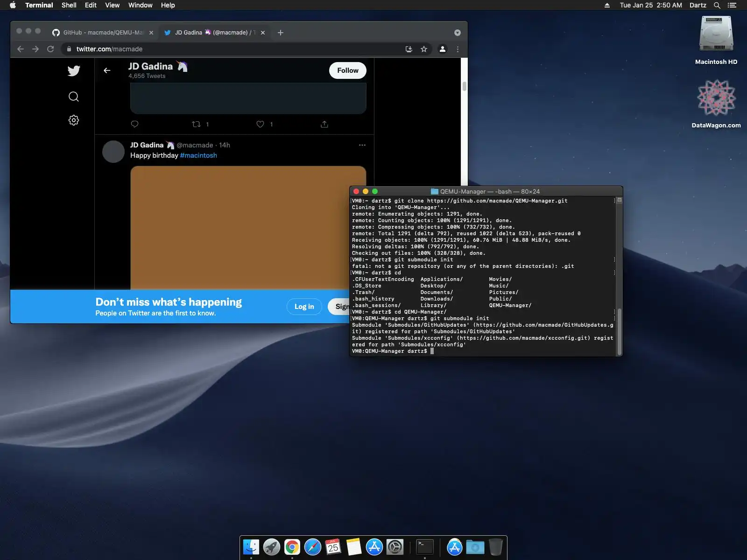This screenshot has width=747, height=560.
Task: Open Terminal from the Dock
Action: click(425, 547)
